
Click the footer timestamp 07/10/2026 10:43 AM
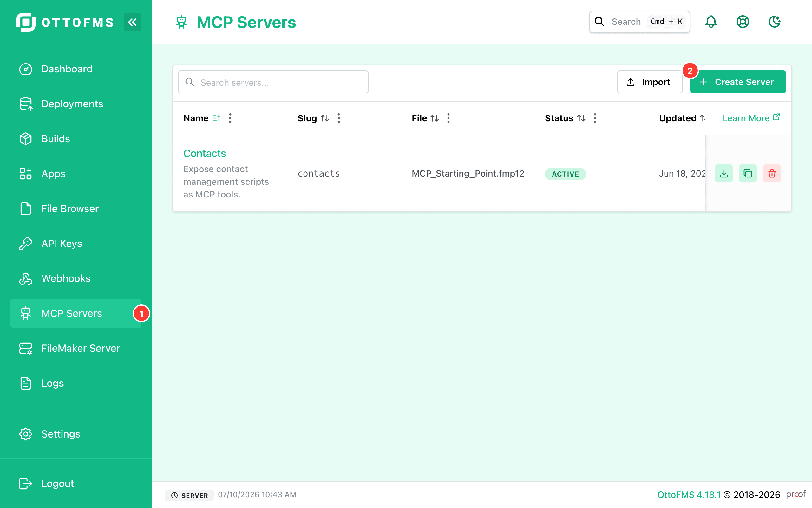point(257,495)
